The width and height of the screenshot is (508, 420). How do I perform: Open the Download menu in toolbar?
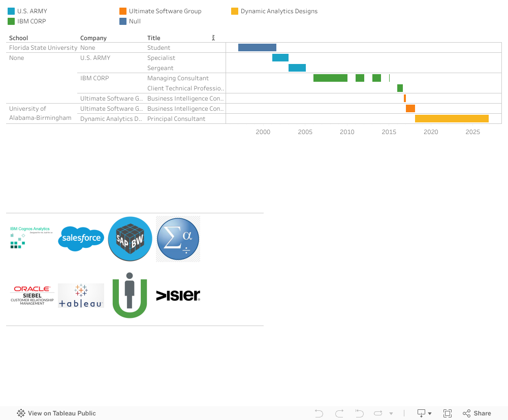point(424,413)
